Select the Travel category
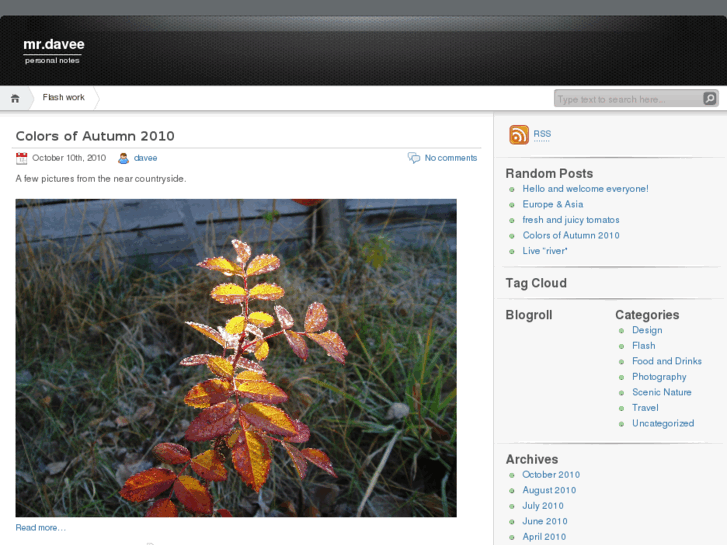727x545 pixels. pyautogui.click(x=645, y=408)
